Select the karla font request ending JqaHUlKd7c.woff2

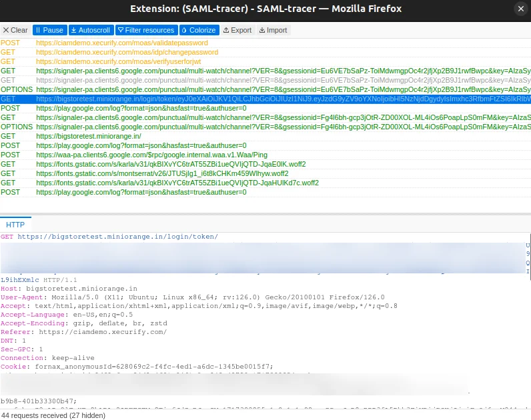click(x=265, y=183)
